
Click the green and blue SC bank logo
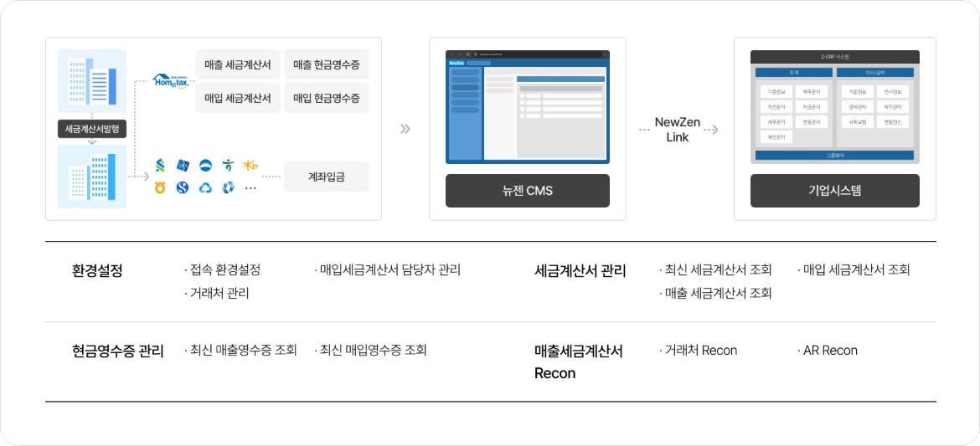coord(160,165)
